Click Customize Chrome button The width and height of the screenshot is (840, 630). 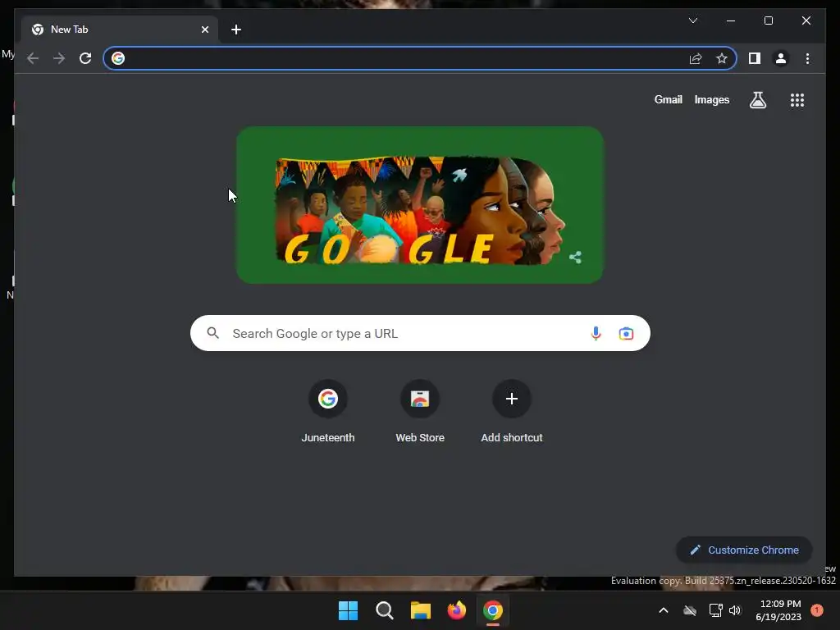coord(744,550)
